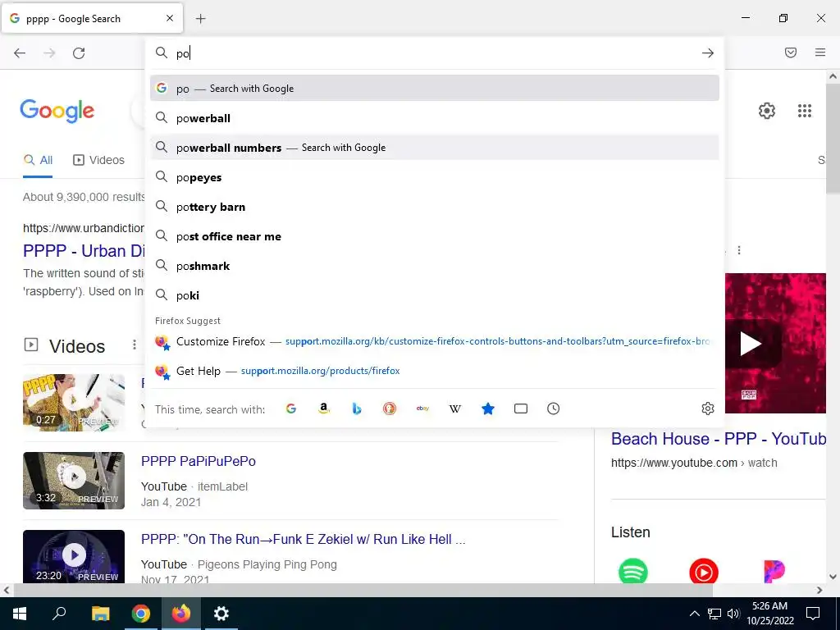The height and width of the screenshot is (630, 840).
Task: Click the Google logo
Action: [57, 112]
